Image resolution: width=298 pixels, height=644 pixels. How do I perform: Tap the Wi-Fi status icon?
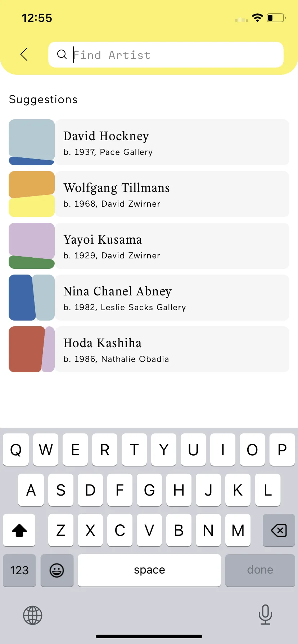tap(257, 18)
